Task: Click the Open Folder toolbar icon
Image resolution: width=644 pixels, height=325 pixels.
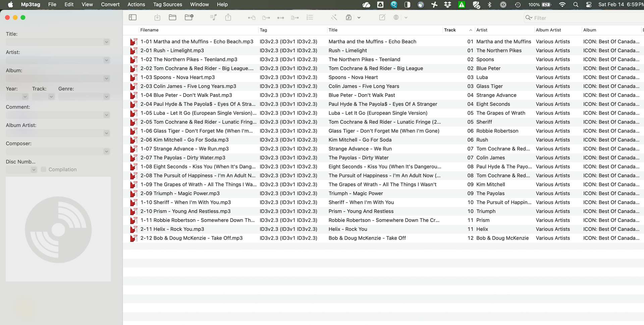Action: [173, 17]
